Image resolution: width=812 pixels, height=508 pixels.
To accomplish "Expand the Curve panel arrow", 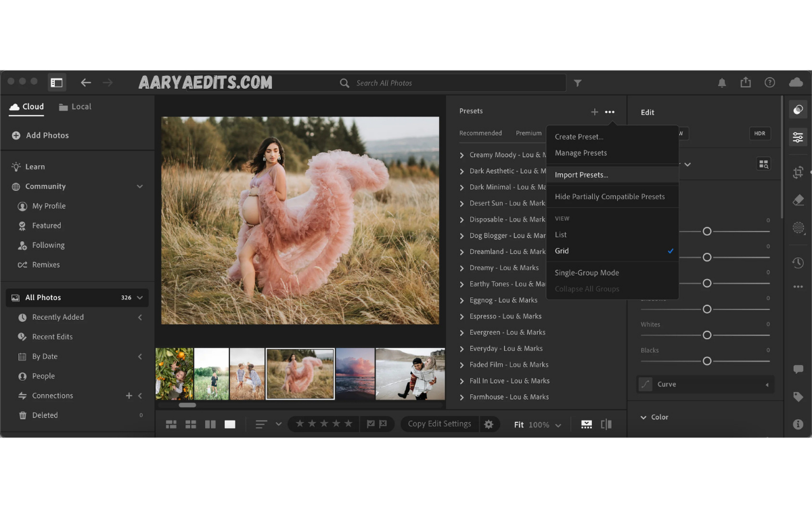I will (767, 385).
